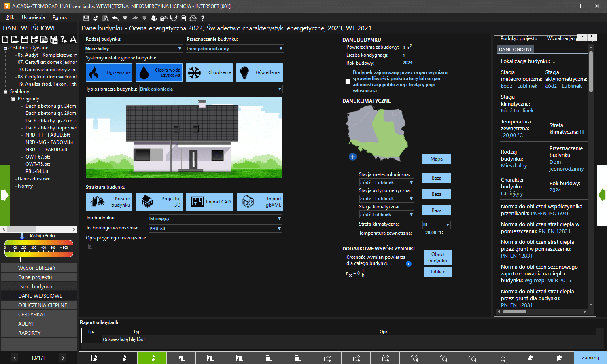Click the note icon under Opis przyjętego rozwiązania
The height and width of the screenshot is (364, 607).
pyautogui.click(x=90, y=246)
